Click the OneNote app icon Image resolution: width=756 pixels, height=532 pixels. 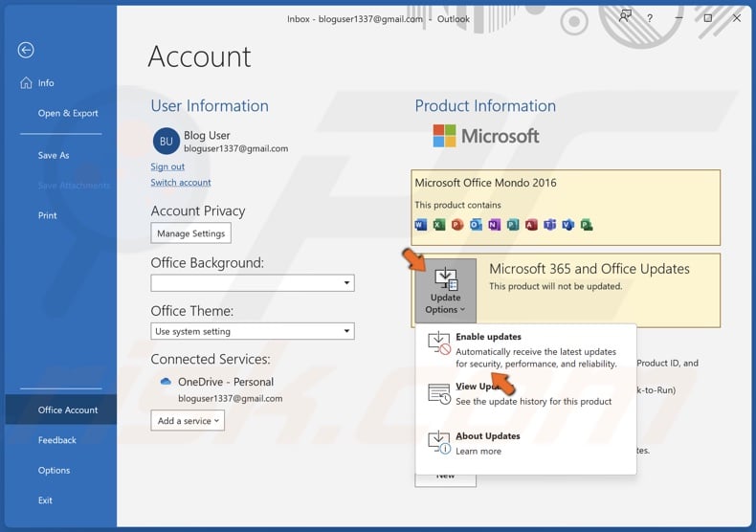point(495,225)
